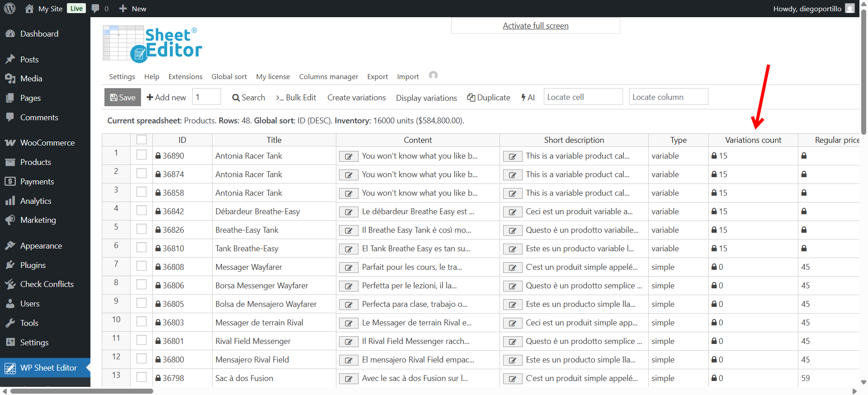Click the horizontal scrollbar thumb

pyautogui.click(x=81, y=391)
